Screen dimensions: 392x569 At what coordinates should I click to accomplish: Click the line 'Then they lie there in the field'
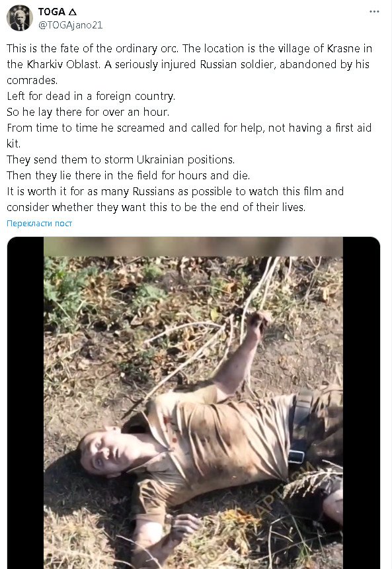128,175
